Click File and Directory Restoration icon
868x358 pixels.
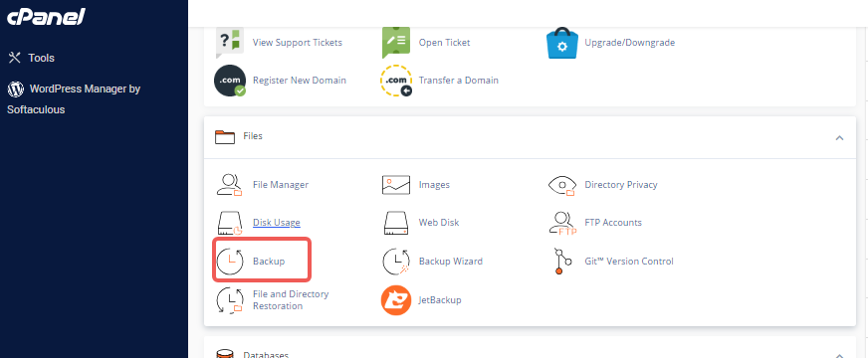(230, 300)
